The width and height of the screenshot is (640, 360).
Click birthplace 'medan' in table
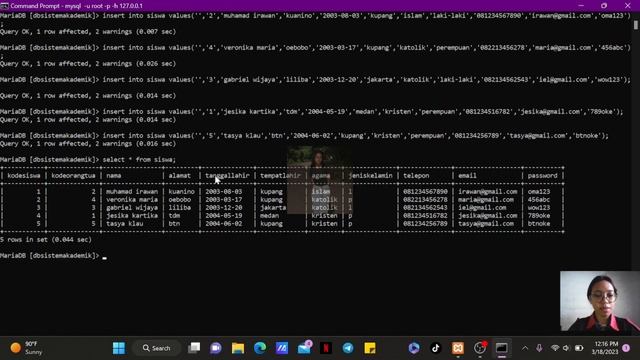[x=269, y=216]
